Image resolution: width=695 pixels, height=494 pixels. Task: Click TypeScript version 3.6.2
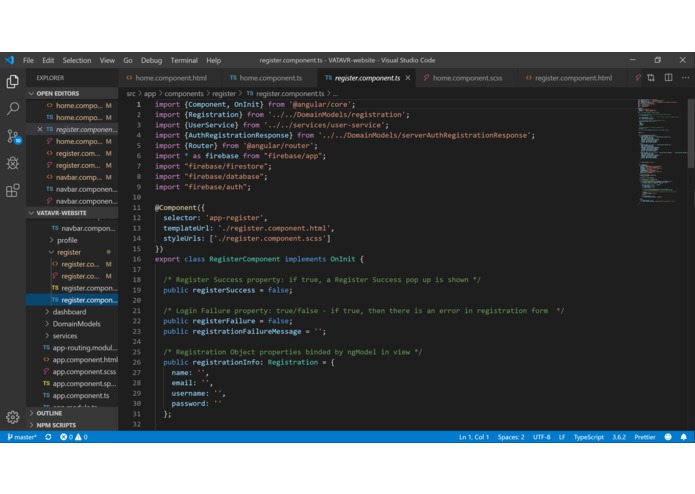[619, 437]
